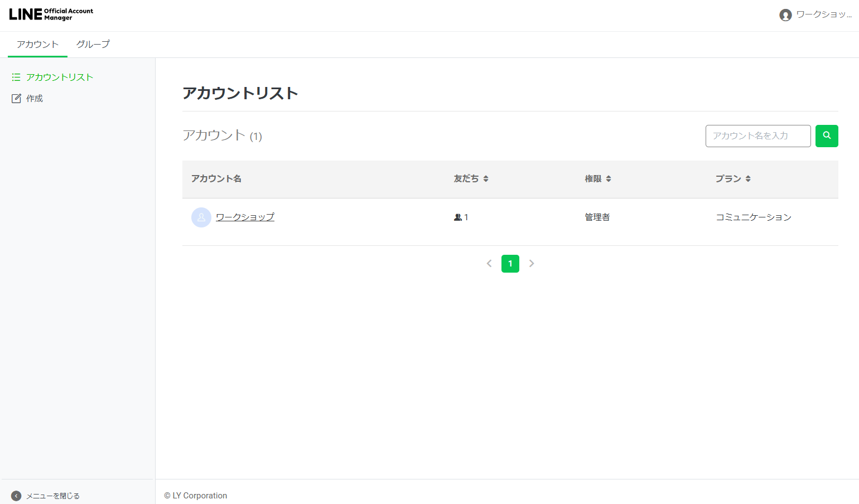Click the friends count icon next to 1
This screenshot has height=504, width=859.
457,217
